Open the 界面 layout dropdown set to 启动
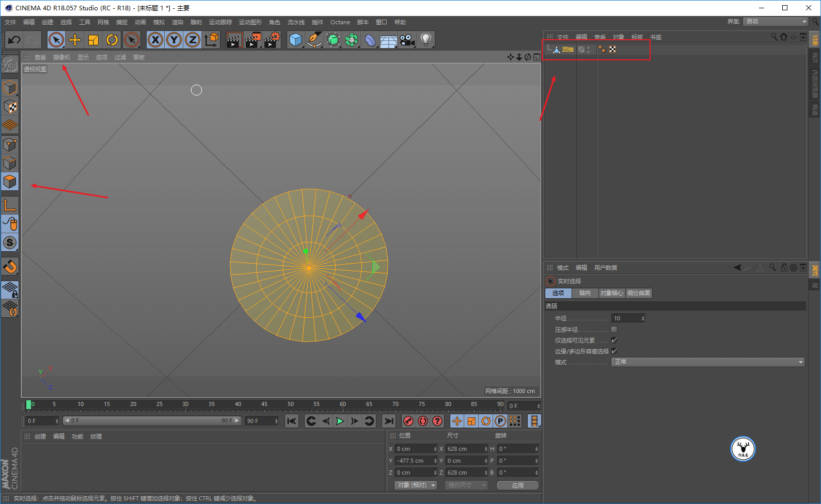This screenshot has height=504, width=821. tap(776, 21)
